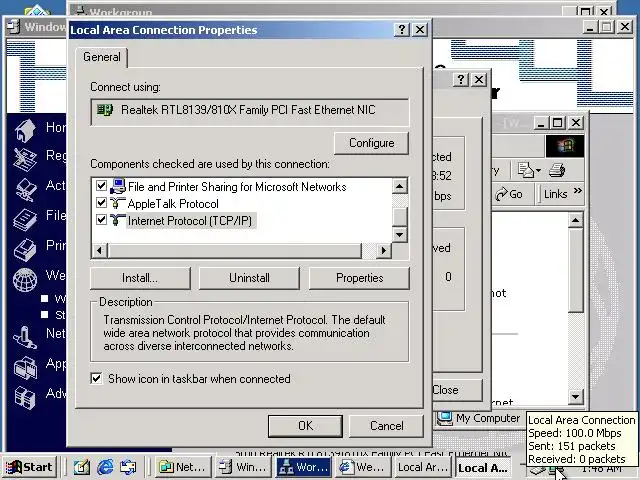Switch to the Wor... taskbar window
Viewport: 640px width, 480px height.
click(x=303, y=466)
